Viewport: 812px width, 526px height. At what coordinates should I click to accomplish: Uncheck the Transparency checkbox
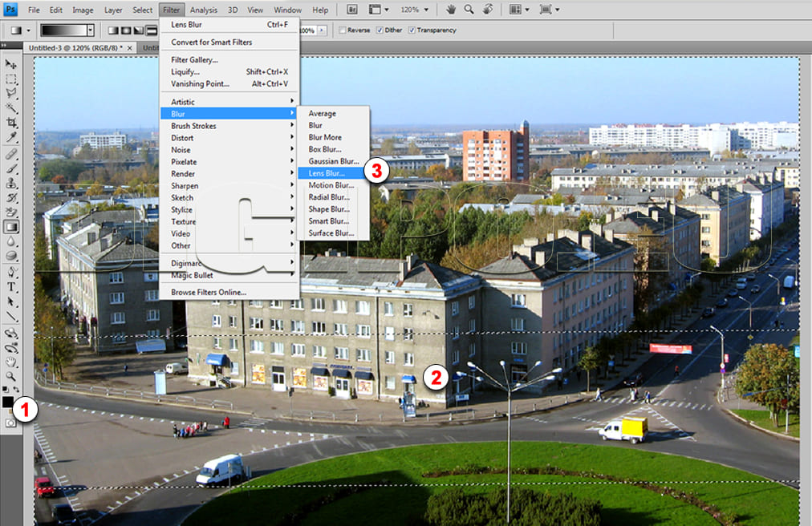412,30
